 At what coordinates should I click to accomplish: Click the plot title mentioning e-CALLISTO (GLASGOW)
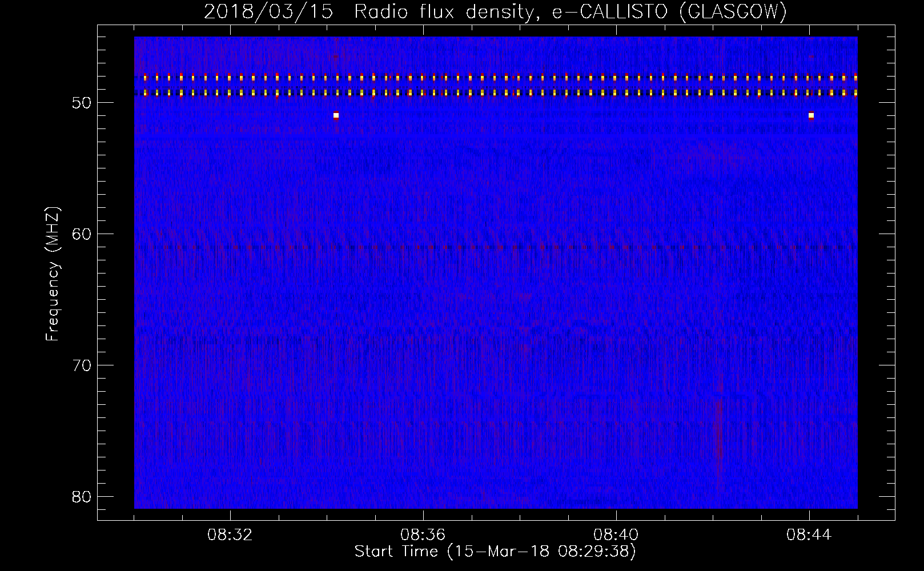tap(495, 11)
